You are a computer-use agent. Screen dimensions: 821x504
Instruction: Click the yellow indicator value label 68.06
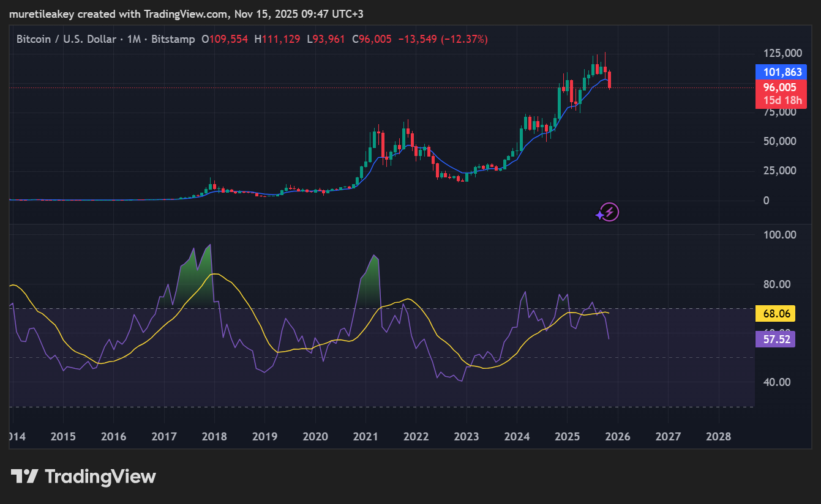(776, 313)
